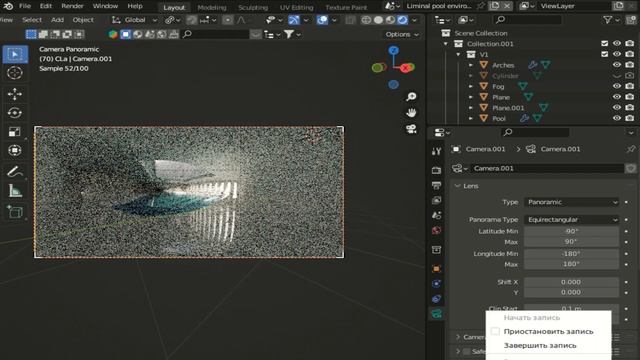The image size is (640, 360).
Task: Toggle overlays display button
Action: (x=322, y=20)
